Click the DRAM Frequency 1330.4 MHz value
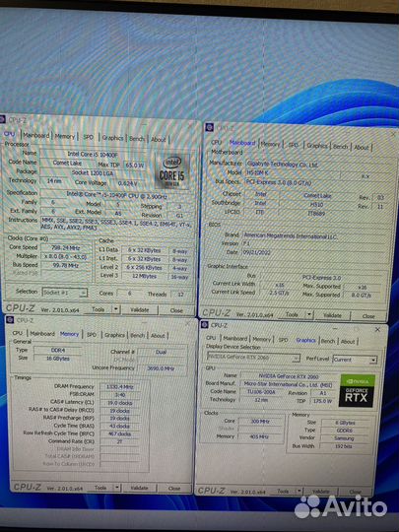The width and height of the screenshot is (399, 532). point(120,387)
